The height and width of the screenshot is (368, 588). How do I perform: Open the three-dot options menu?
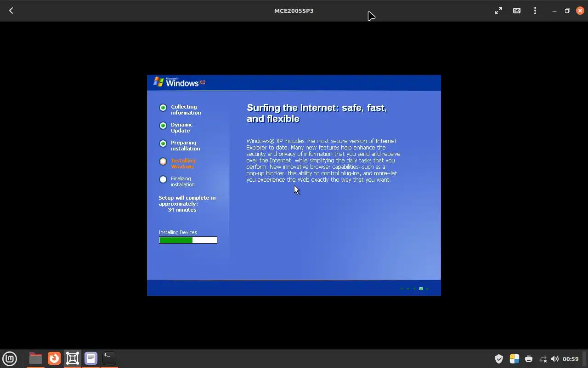coord(535,11)
